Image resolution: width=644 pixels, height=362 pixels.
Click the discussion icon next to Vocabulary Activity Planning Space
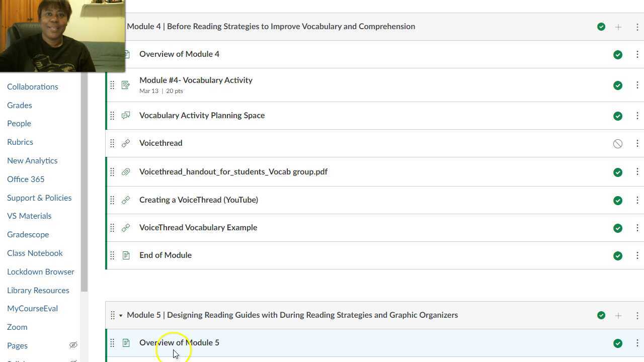point(126,116)
